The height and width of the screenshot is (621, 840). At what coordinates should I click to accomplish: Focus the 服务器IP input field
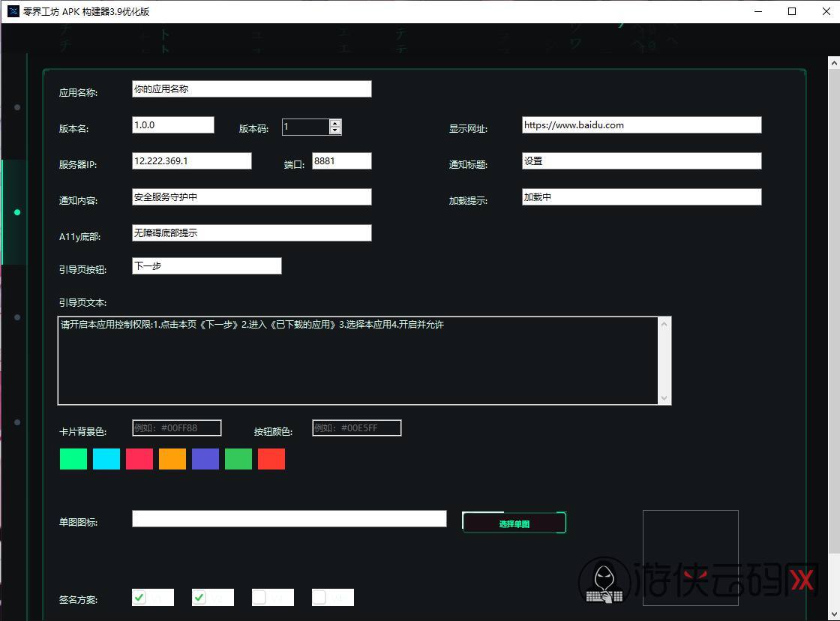click(x=191, y=161)
